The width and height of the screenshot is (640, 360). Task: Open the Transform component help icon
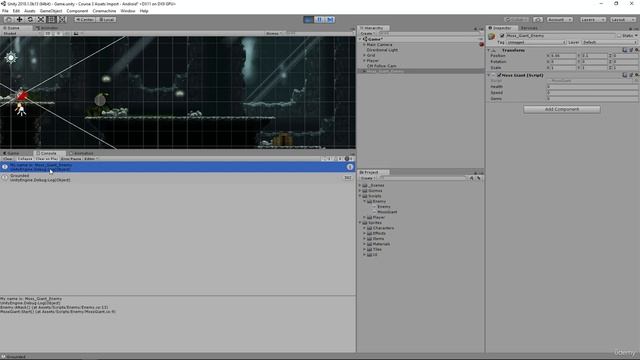click(624, 50)
